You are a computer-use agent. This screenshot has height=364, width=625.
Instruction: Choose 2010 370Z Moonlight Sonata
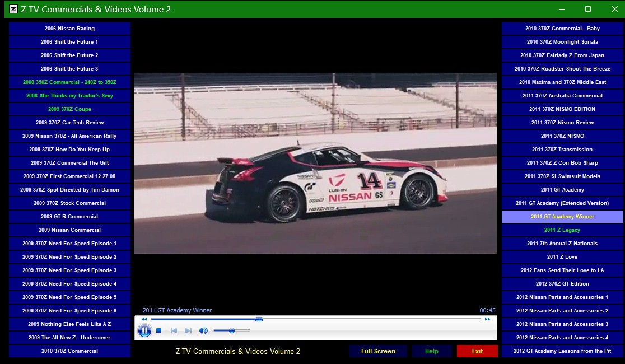click(x=562, y=42)
